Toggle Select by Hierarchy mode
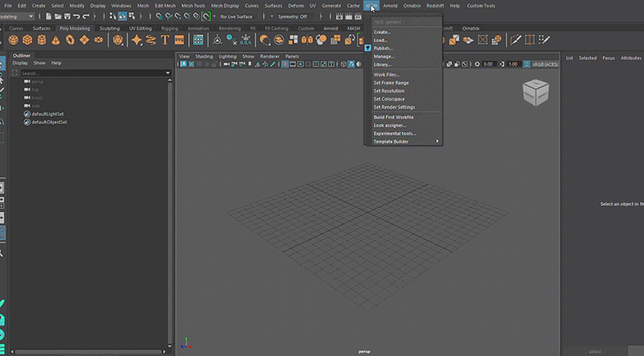Viewport: 644px width, 356px height. (113, 16)
